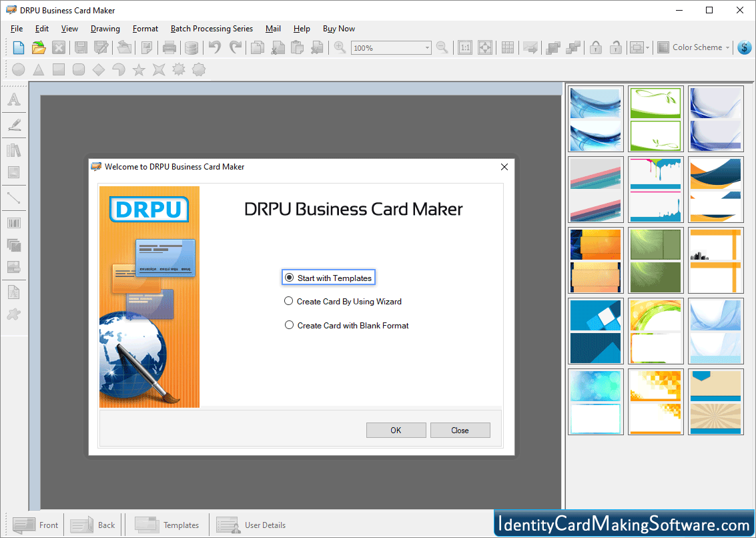756x538 pixels.
Task: Select the Ellipse shape tool
Action: (x=18, y=70)
